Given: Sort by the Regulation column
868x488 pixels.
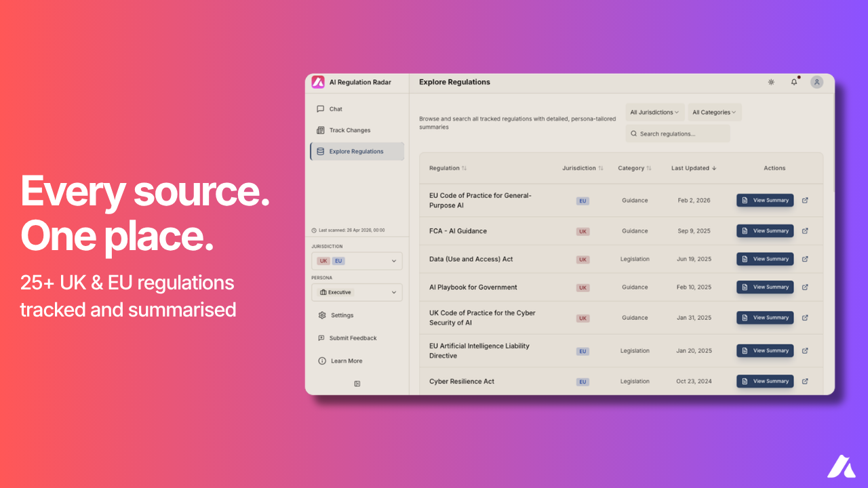Looking at the screenshot, I should coord(448,168).
